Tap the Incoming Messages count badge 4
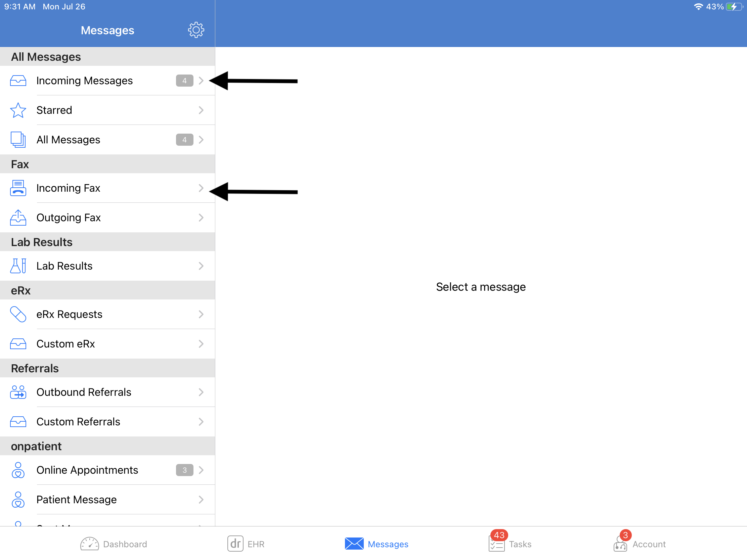This screenshot has height=560, width=747. coord(184,81)
